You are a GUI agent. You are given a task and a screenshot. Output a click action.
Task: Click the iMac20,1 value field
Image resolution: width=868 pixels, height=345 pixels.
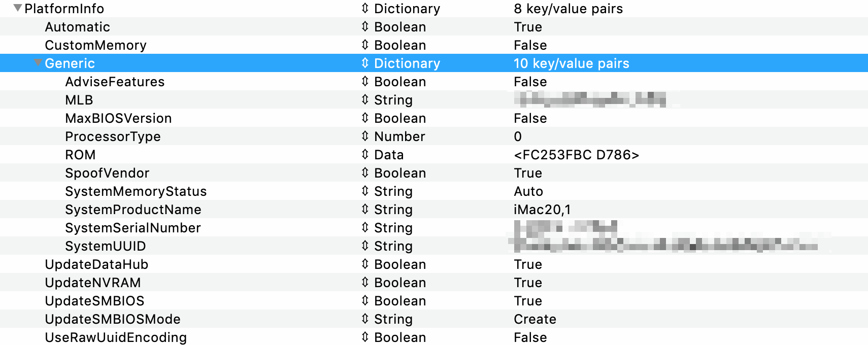pos(542,210)
